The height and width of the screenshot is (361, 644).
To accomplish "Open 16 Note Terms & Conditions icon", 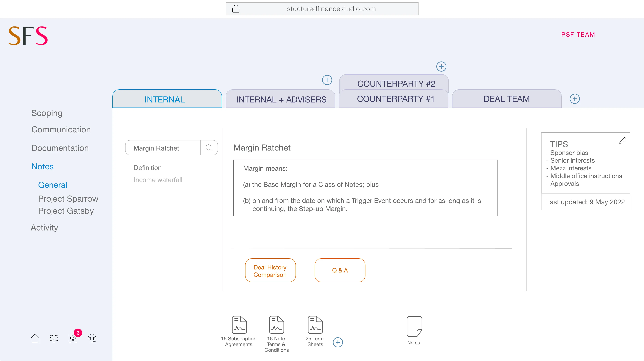I will pyautogui.click(x=277, y=325).
